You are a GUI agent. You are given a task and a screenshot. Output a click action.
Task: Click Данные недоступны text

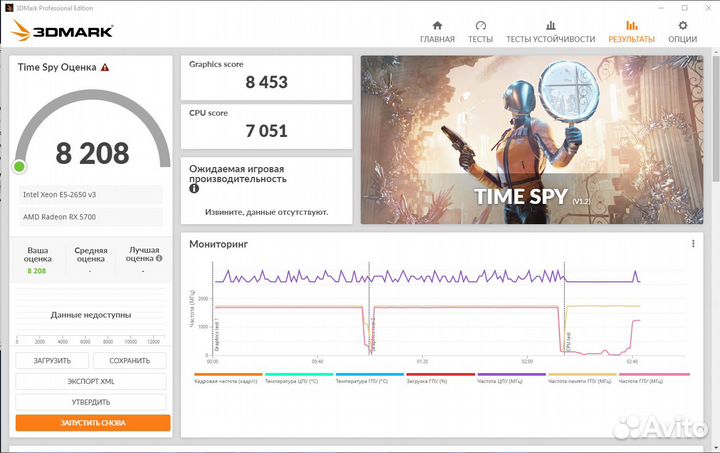(91, 315)
